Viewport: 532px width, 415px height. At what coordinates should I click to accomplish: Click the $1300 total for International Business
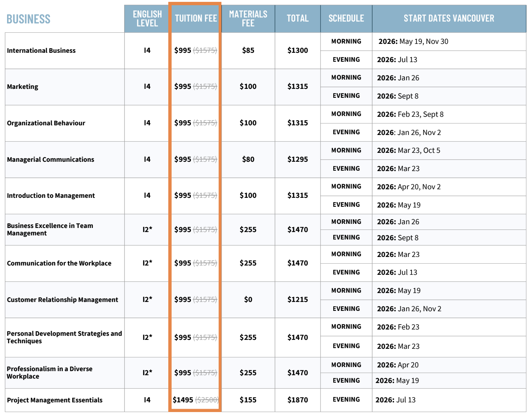297,50
